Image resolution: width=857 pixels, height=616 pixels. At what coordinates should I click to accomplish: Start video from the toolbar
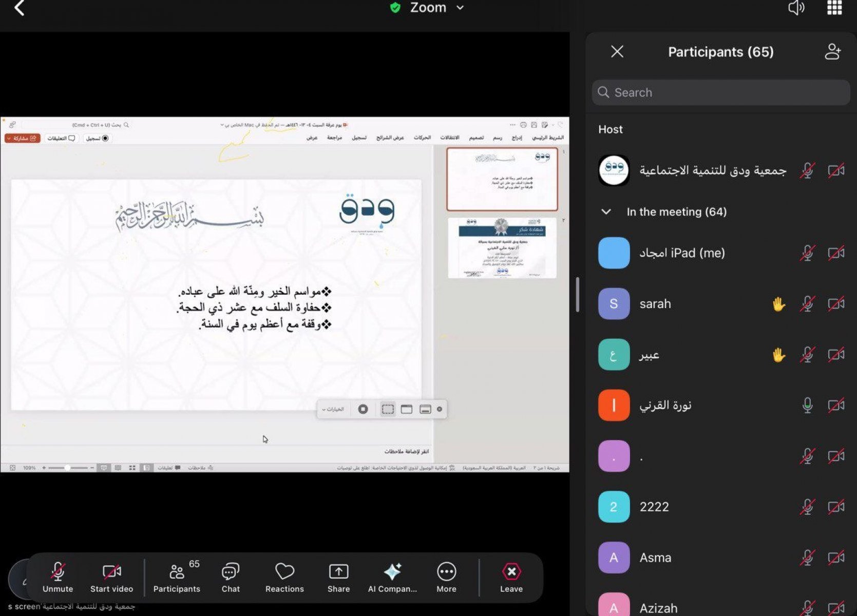tap(111, 577)
